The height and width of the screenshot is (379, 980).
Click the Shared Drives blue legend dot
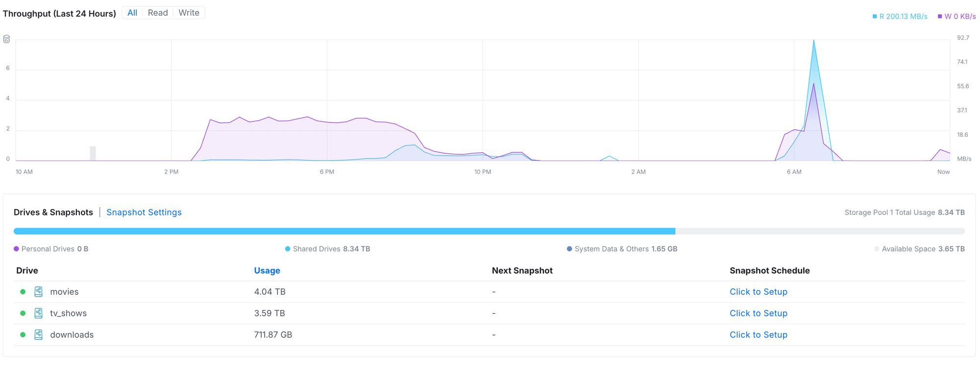[x=288, y=249]
